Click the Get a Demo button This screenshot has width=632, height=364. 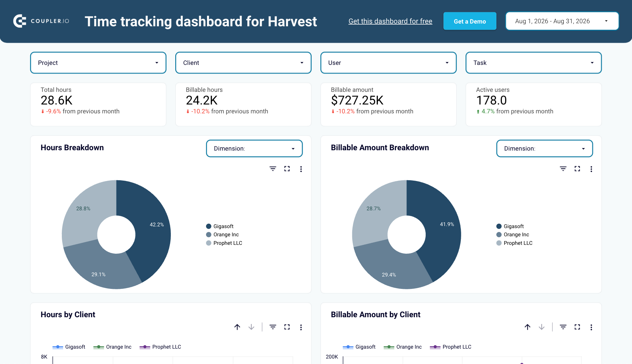(470, 21)
